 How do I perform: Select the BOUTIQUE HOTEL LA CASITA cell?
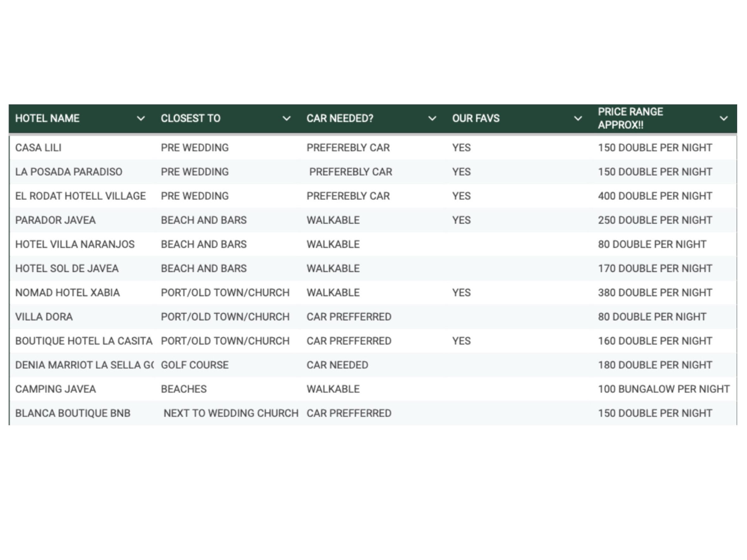83,341
